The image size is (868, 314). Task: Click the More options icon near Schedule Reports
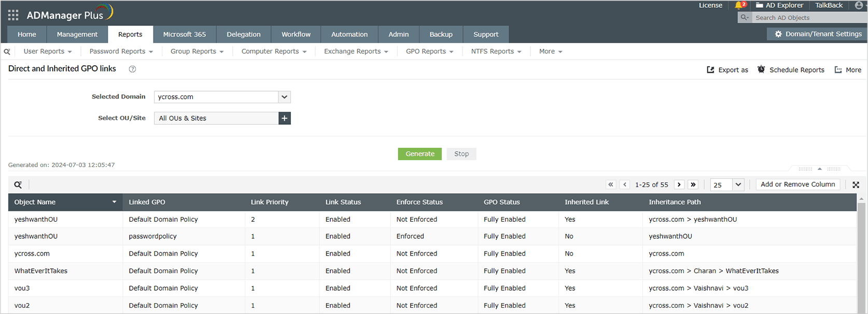click(x=838, y=69)
